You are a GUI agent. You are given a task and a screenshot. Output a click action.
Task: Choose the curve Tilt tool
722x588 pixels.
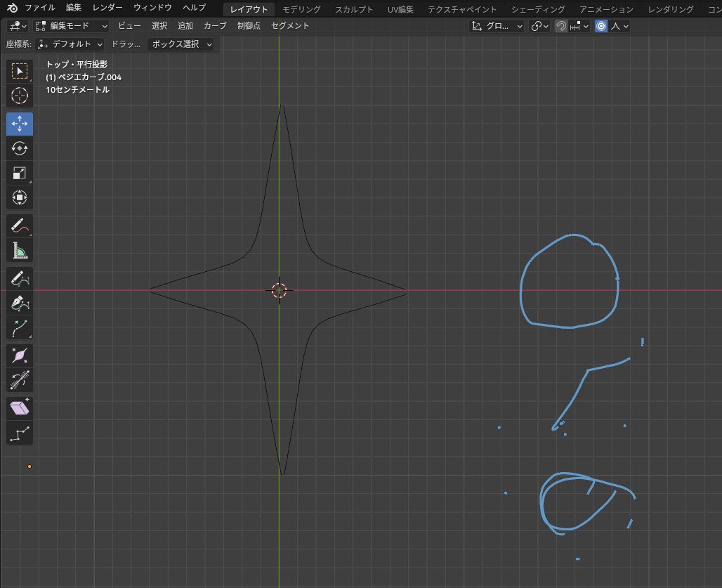coord(20,380)
